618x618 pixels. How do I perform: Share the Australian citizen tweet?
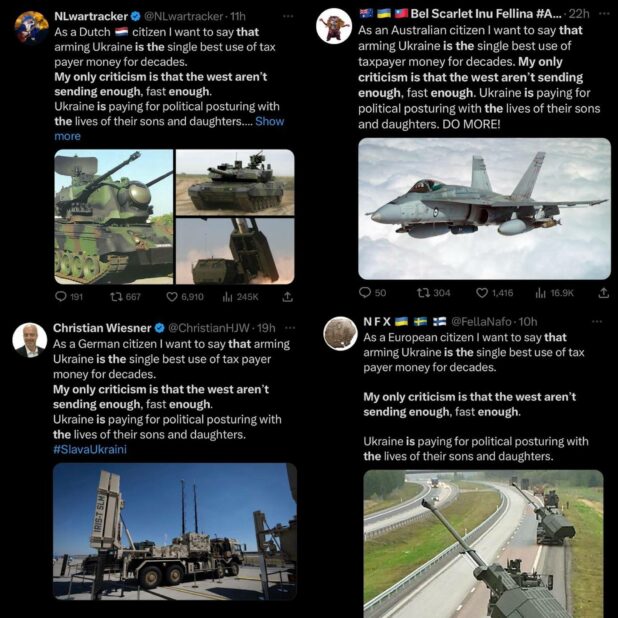(x=603, y=292)
